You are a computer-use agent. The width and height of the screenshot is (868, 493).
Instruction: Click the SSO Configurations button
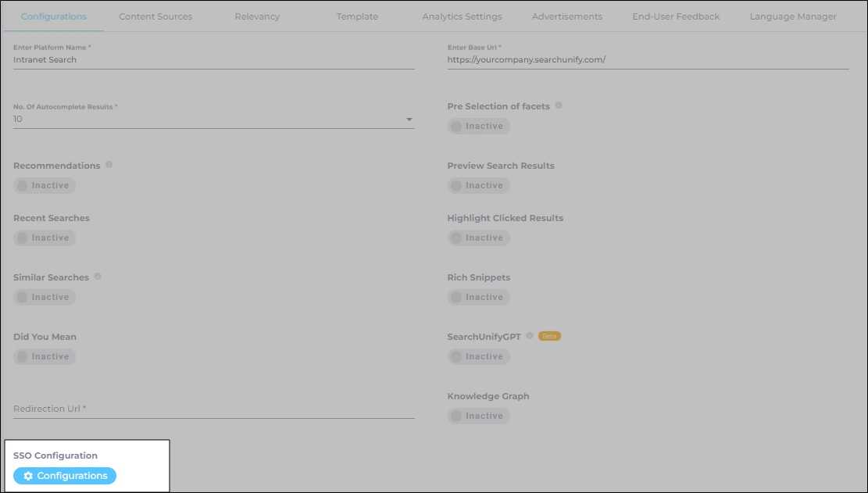[x=65, y=476]
